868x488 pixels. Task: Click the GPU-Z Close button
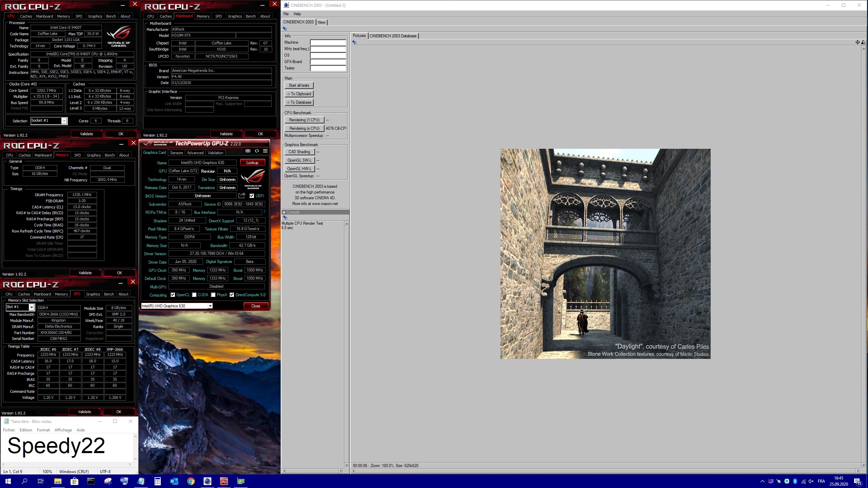click(256, 306)
